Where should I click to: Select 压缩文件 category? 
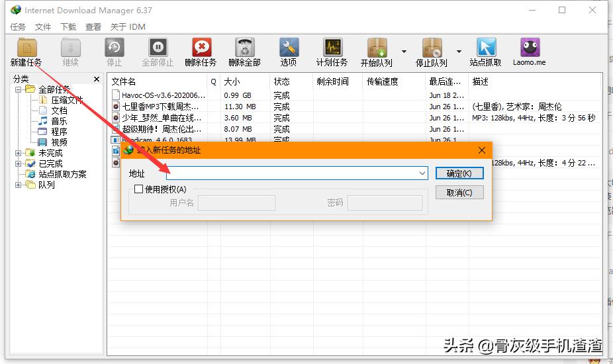67,100
